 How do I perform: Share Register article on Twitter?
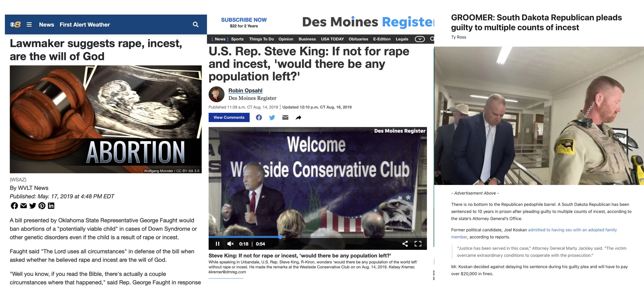click(272, 118)
